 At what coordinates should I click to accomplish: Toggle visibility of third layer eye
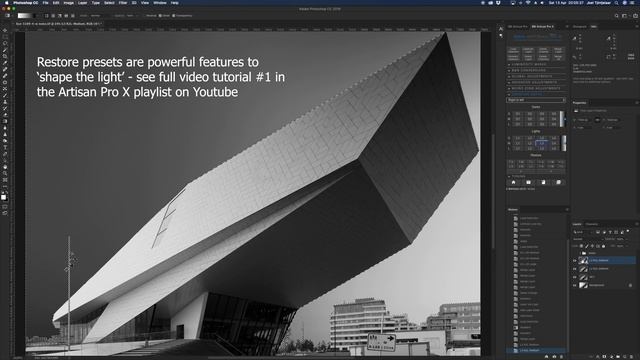(x=575, y=277)
